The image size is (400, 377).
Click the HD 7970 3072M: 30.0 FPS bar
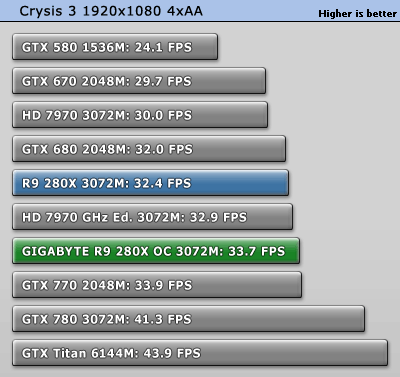[x=140, y=115]
